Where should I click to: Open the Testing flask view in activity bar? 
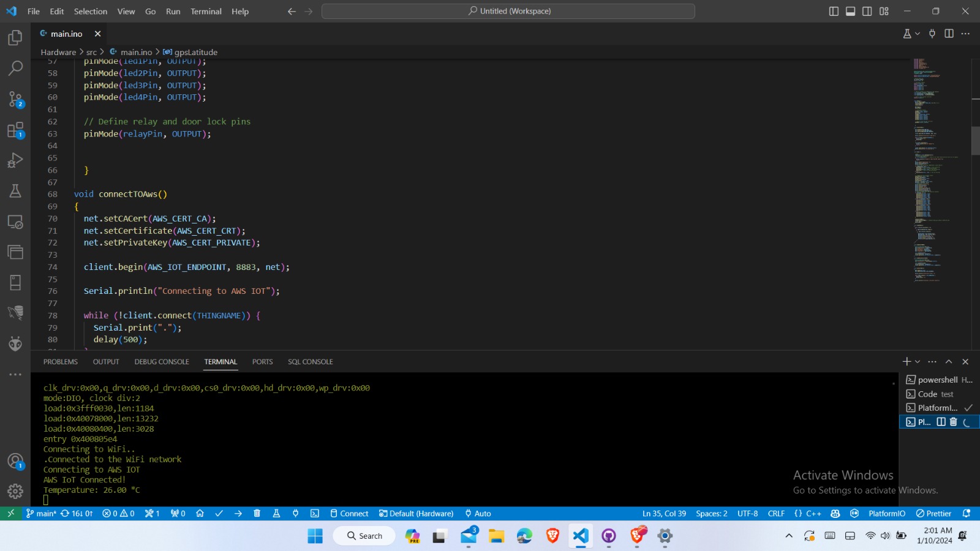[15, 191]
